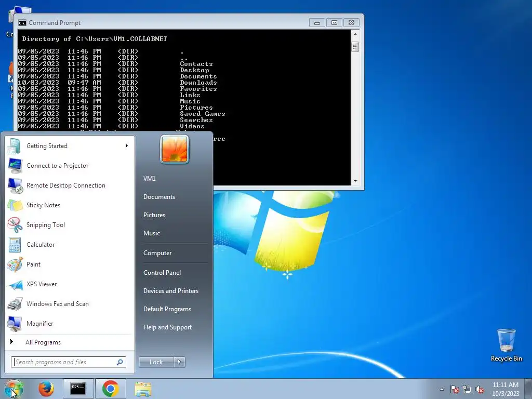Viewport: 532px width, 399px height.
Task: Launch Firefox from the taskbar
Action: coord(46,389)
